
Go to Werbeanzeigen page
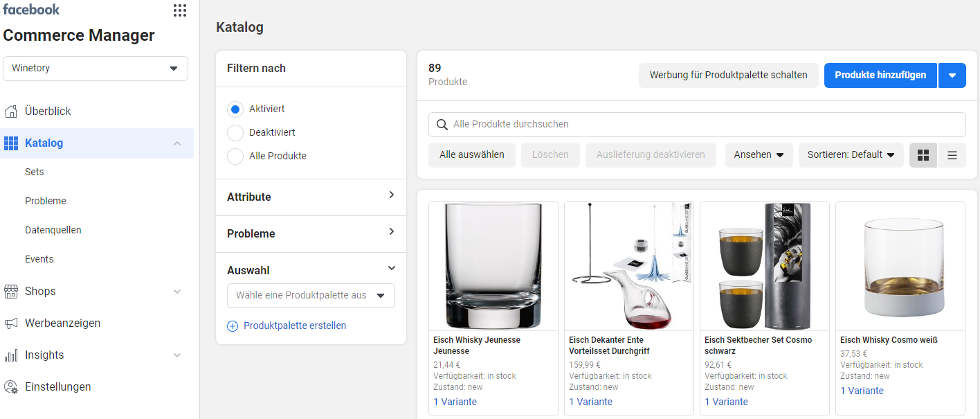(63, 323)
